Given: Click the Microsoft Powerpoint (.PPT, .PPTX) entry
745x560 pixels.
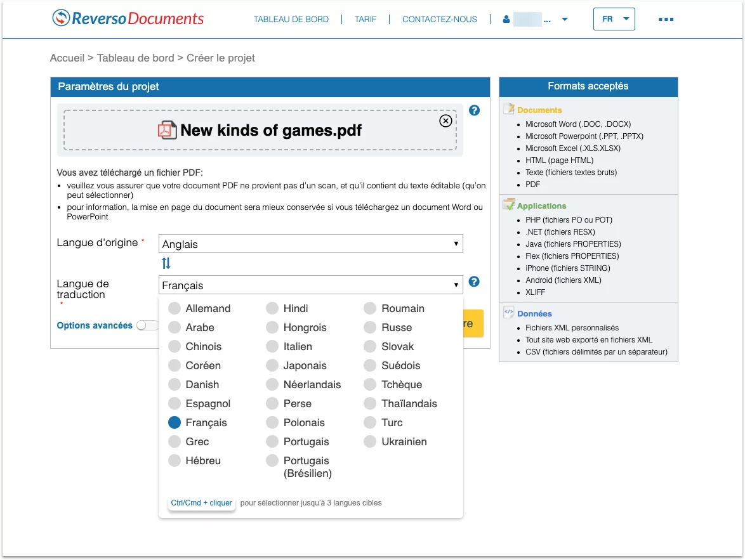Looking at the screenshot, I should click(584, 136).
